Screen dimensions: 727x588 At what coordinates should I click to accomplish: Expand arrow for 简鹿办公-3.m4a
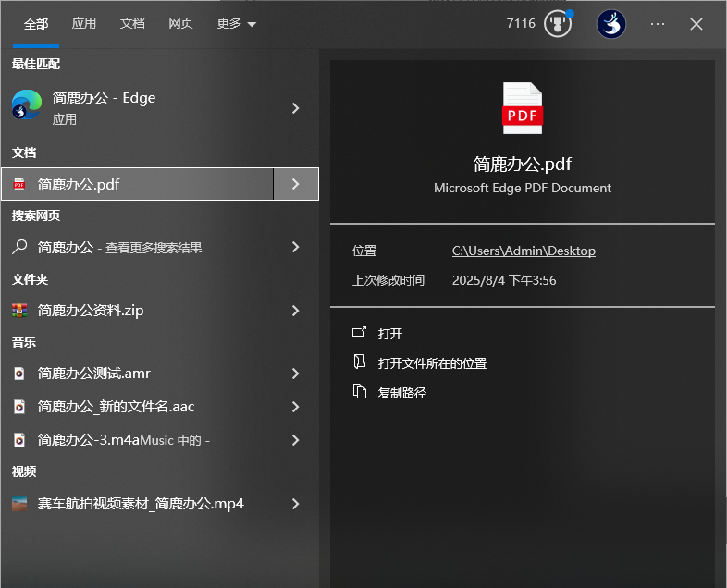(295, 440)
